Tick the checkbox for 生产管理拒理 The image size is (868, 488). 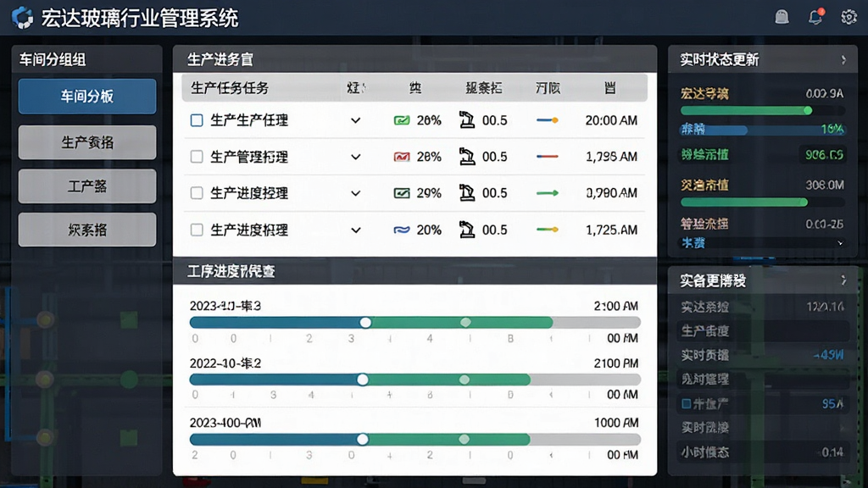pos(197,157)
